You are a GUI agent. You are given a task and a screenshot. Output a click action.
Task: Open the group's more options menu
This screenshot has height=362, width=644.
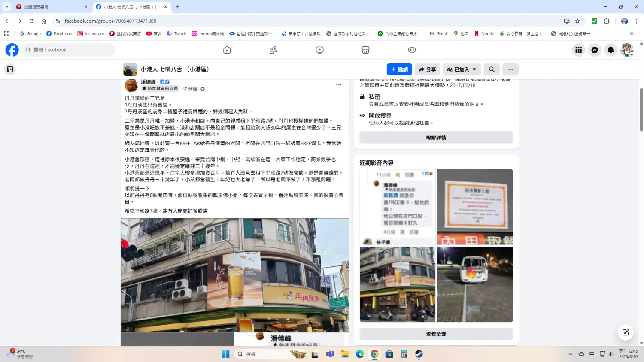click(510, 69)
